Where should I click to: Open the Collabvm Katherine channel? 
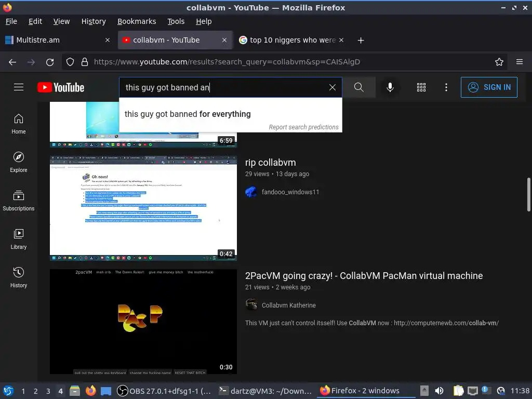point(288,305)
